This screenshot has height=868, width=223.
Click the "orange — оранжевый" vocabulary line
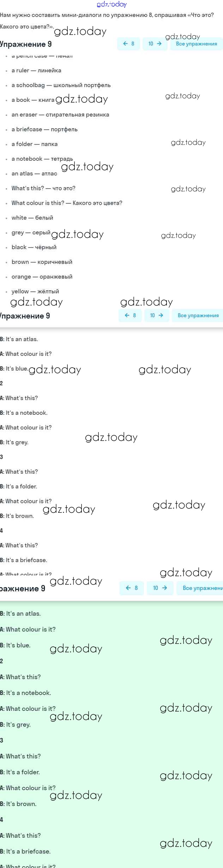tap(42, 277)
